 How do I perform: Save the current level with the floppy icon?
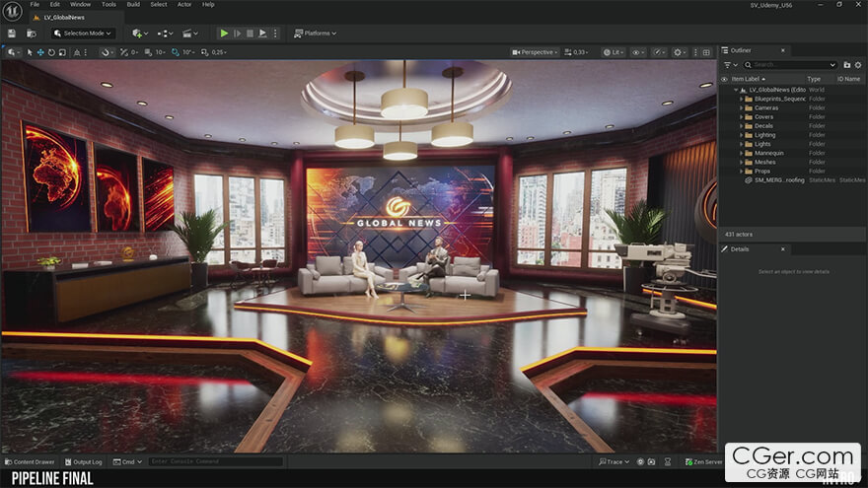12,34
